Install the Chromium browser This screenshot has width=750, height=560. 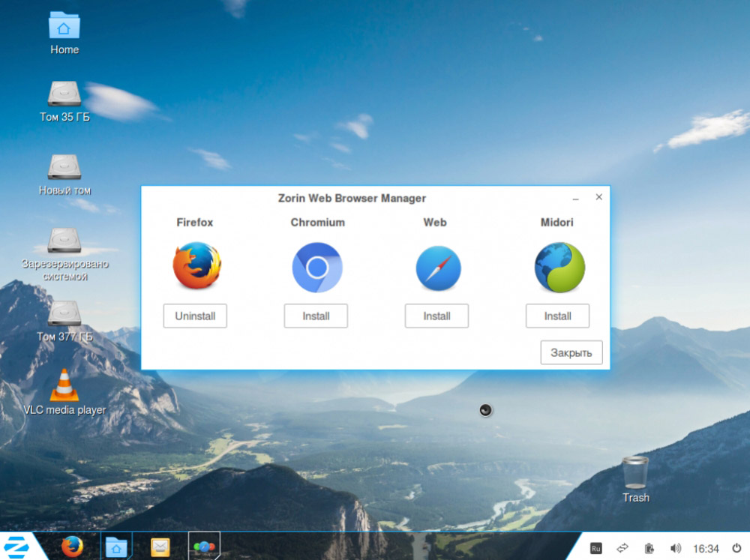(316, 316)
